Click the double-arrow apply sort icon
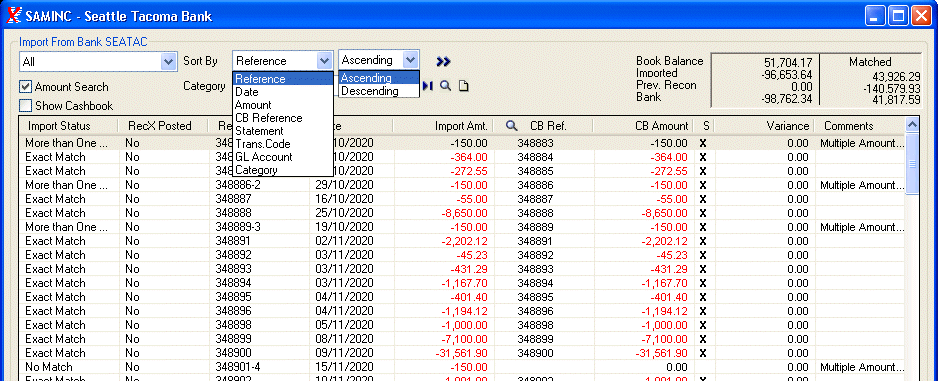940x381 pixels. (x=443, y=61)
